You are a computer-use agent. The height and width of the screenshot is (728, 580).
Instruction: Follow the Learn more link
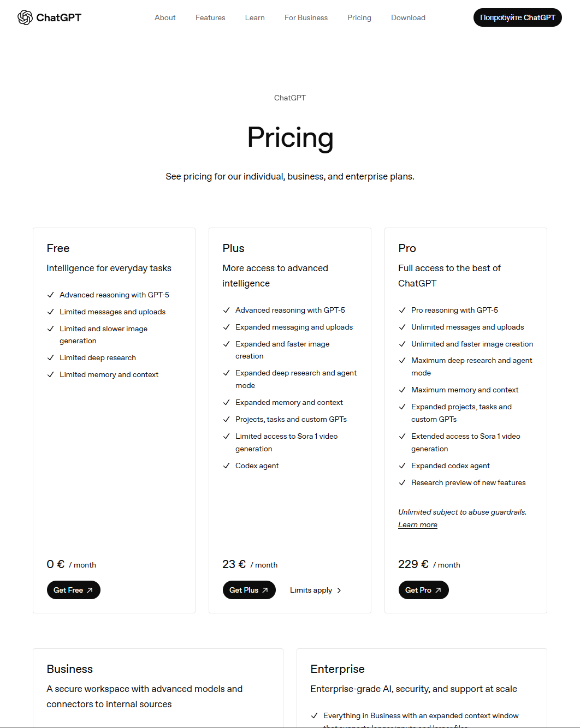[418, 525]
